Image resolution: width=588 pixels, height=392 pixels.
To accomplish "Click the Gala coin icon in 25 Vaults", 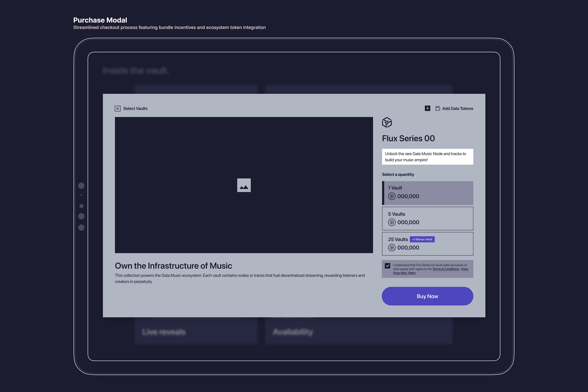I will point(392,248).
